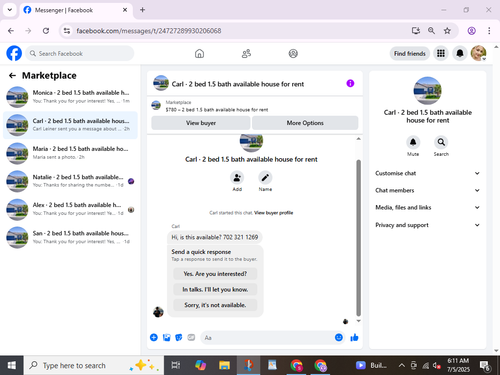Send quick reply 'Sorry, it's not available.'
The image size is (500, 375).
[x=215, y=305]
